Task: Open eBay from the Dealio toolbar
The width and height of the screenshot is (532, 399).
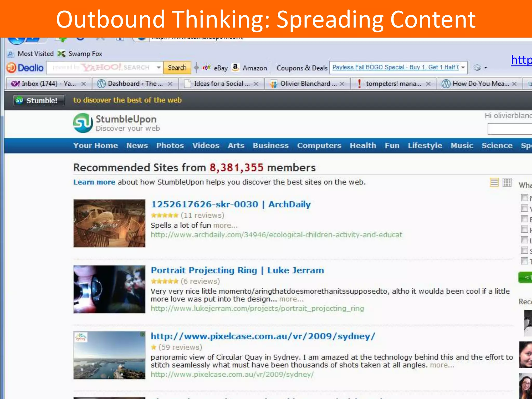Action: (215, 68)
